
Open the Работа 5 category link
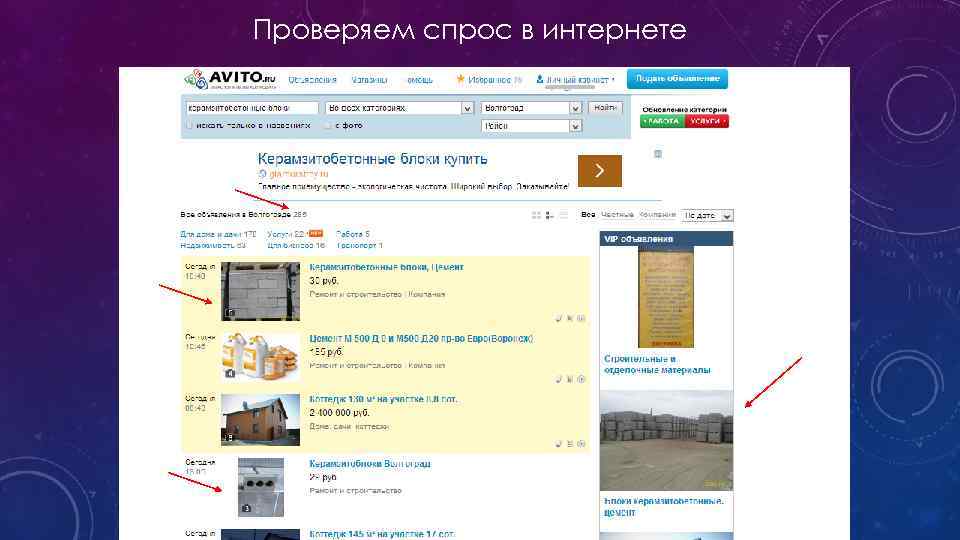pos(353,234)
